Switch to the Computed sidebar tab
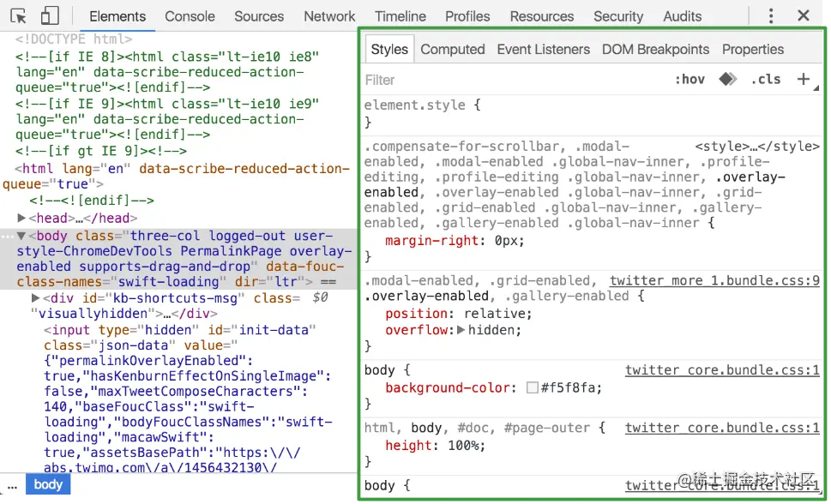This screenshot has width=831, height=504. click(453, 50)
